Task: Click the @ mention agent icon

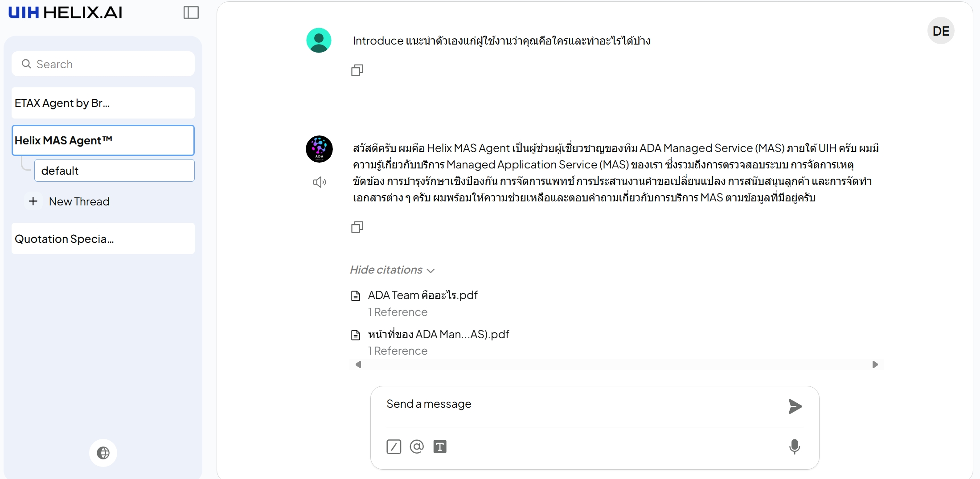Action: 417,446
